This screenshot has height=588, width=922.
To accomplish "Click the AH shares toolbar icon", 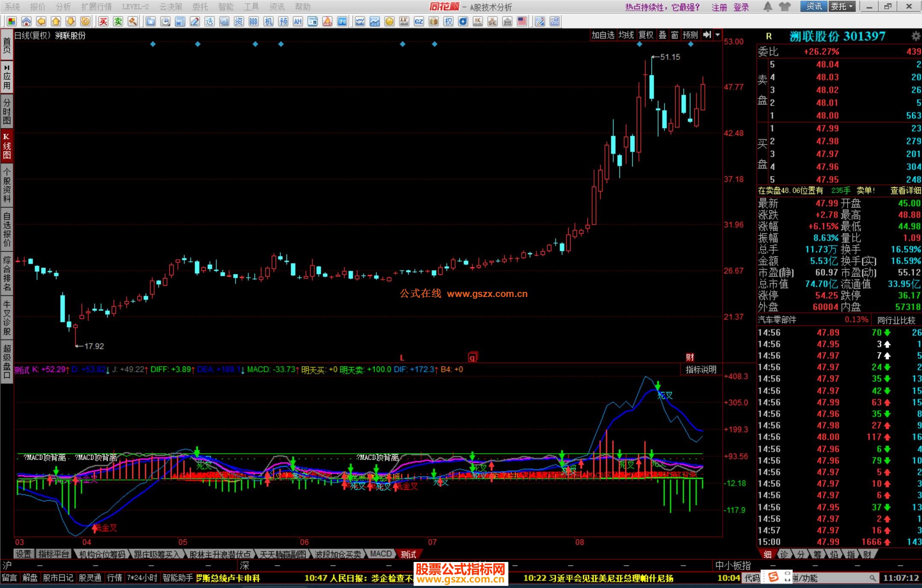I will click(x=298, y=21).
